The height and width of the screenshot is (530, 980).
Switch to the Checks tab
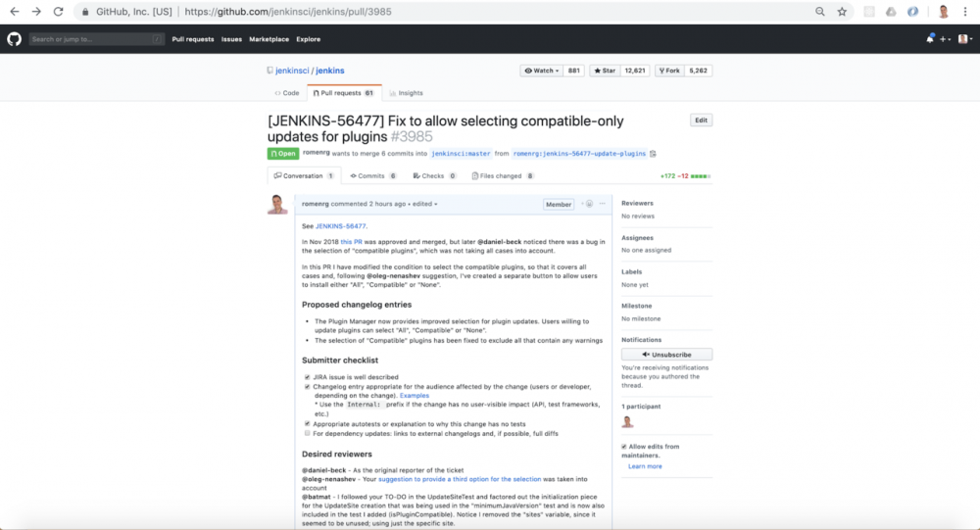[434, 176]
